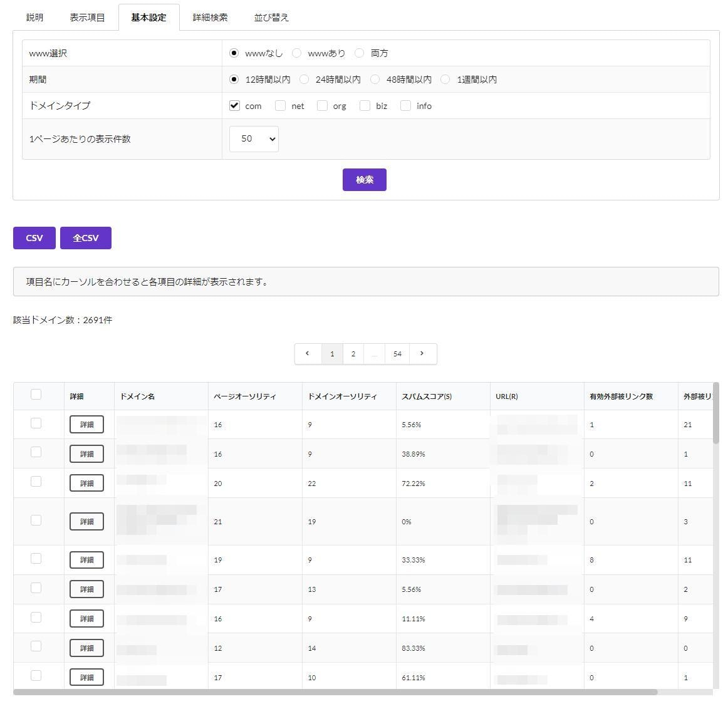Select the 両方 radio option
The image size is (728, 704).
click(359, 53)
